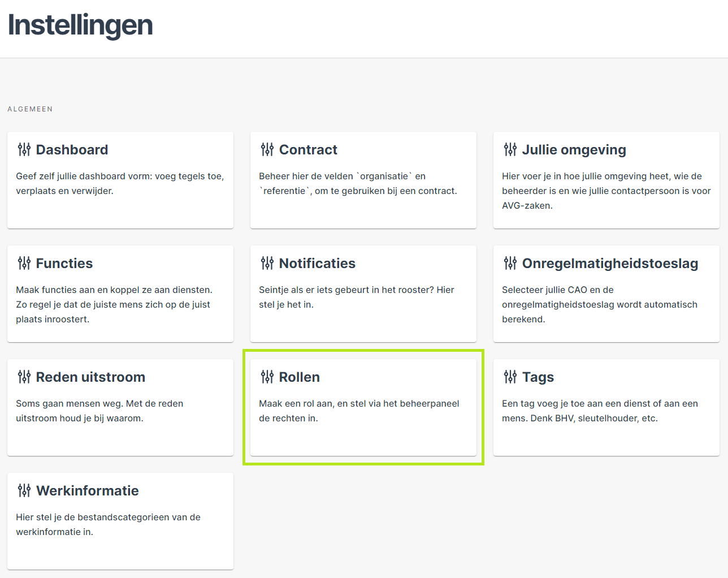Click the sliders icon beside Tags
Viewport: 728px width, 578px height.
tap(510, 377)
